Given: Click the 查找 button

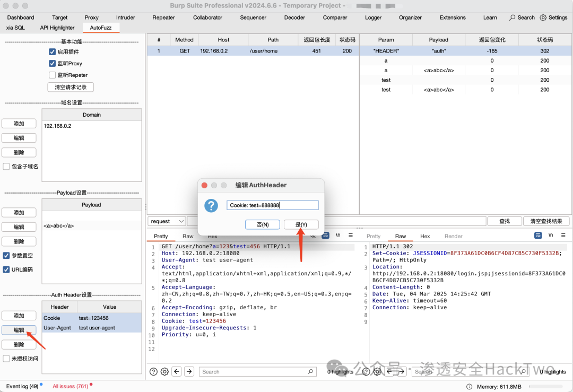Looking at the screenshot, I should (505, 221).
